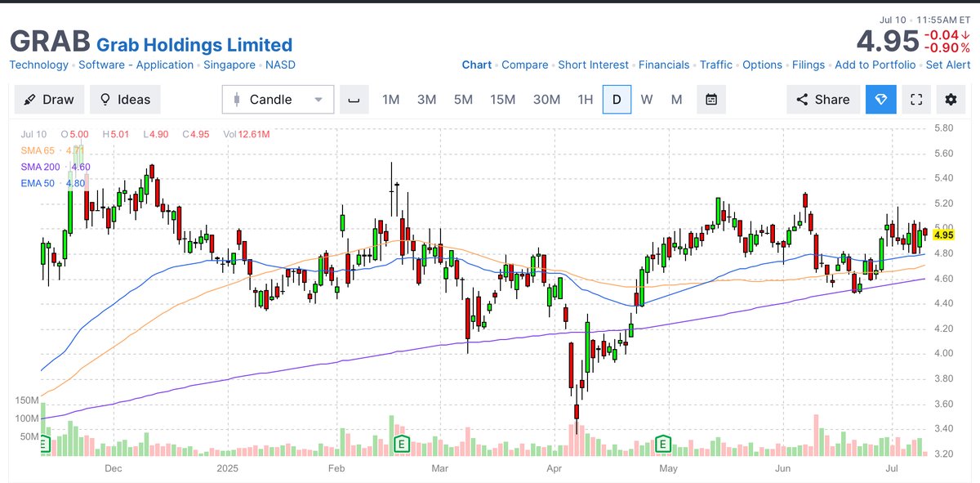Open Grab Holdings Limited company link
The image size is (980, 483).
coord(194,45)
